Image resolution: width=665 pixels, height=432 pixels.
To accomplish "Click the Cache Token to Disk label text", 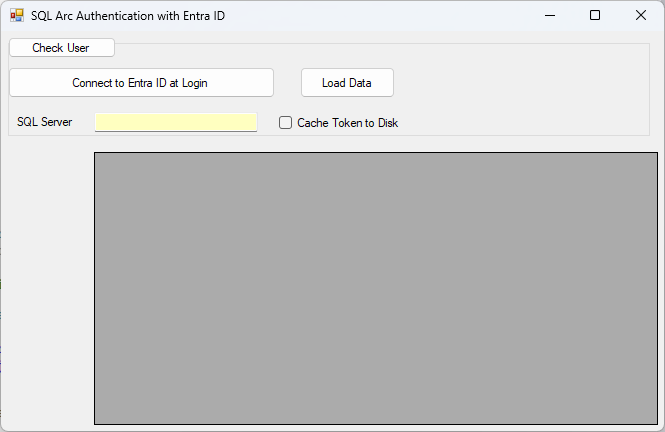I will [x=347, y=123].
